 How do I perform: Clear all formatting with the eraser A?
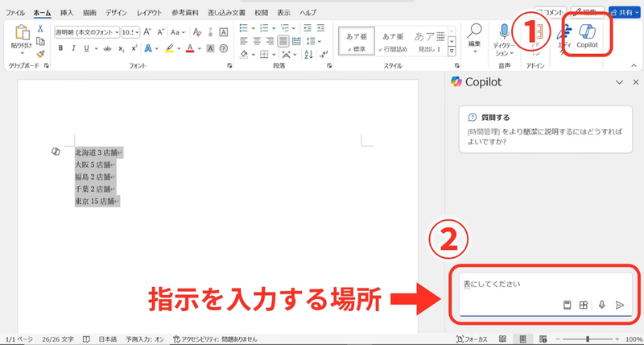[197, 31]
